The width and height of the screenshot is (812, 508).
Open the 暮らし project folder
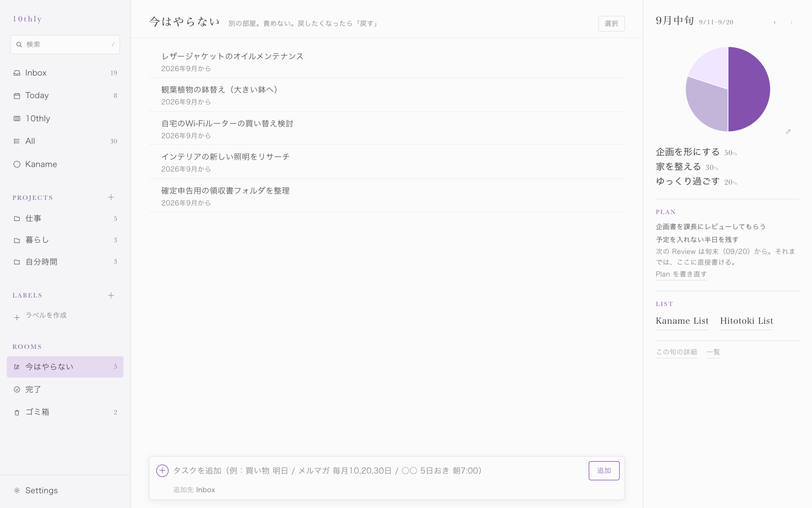[65, 240]
